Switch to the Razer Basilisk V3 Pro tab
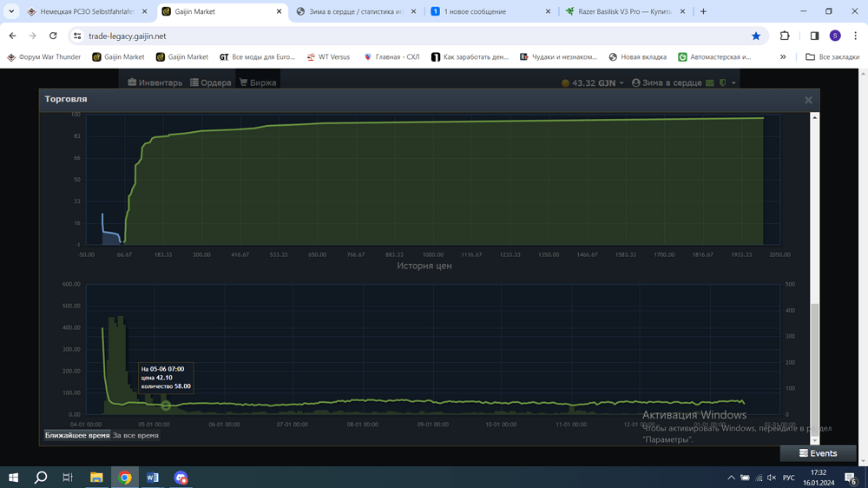The image size is (868, 488). click(x=624, y=11)
